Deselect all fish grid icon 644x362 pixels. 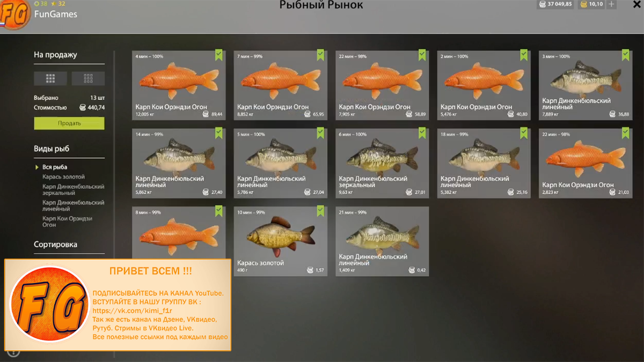pos(88,78)
